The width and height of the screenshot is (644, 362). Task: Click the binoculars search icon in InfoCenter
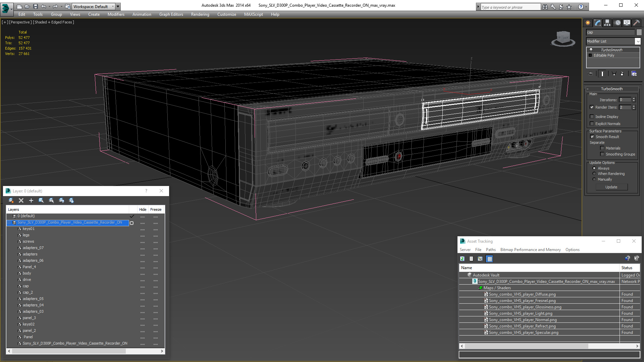pos(545,7)
